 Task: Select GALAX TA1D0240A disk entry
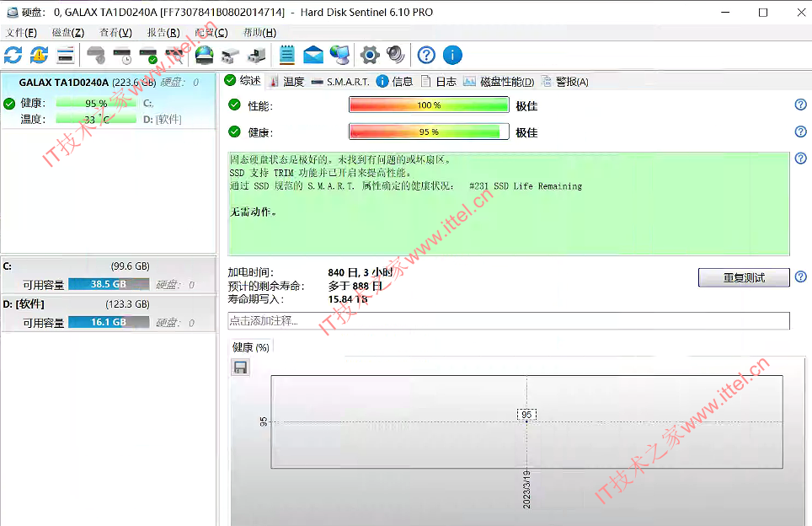pos(108,100)
